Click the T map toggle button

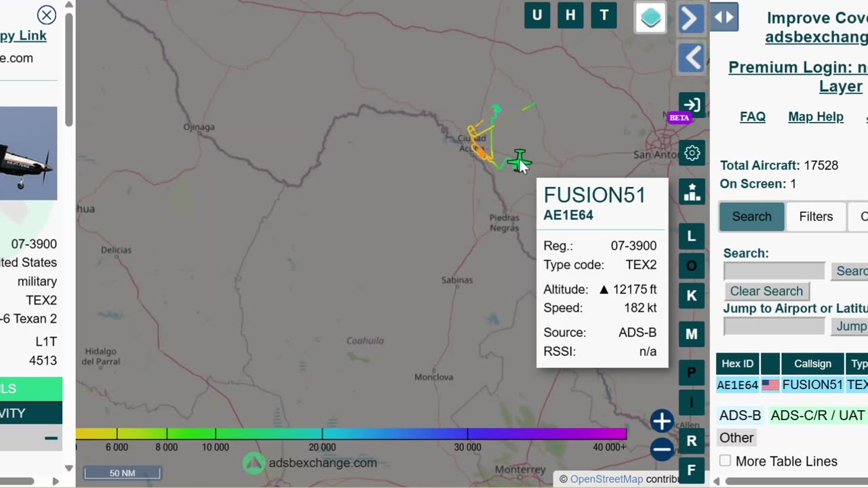click(604, 16)
